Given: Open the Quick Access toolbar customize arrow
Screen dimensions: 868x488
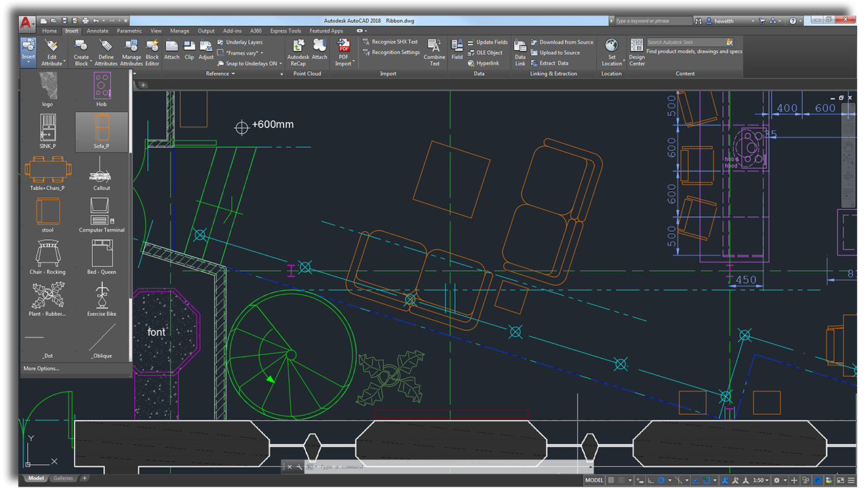Looking at the screenshot, I should pyautogui.click(x=125, y=21).
